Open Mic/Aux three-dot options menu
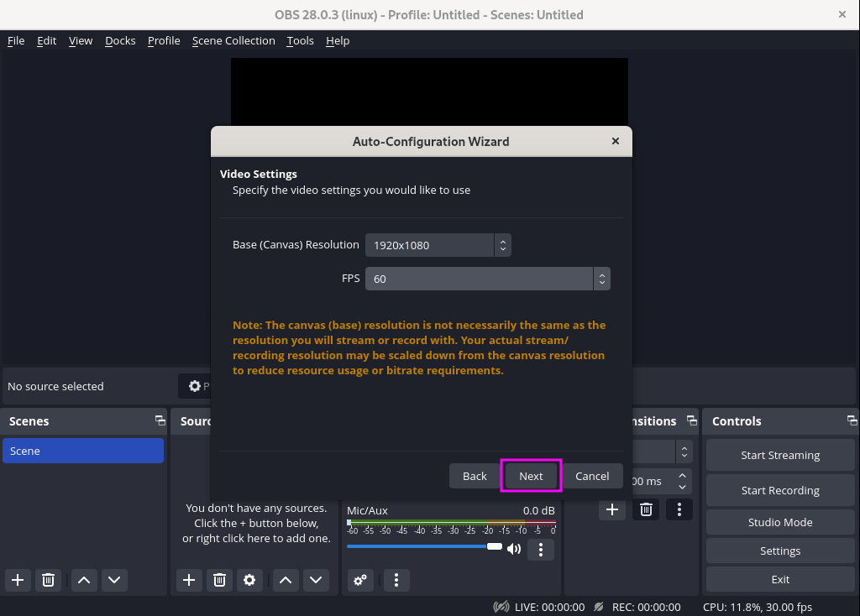Screen dimensions: 860x616 541,550
